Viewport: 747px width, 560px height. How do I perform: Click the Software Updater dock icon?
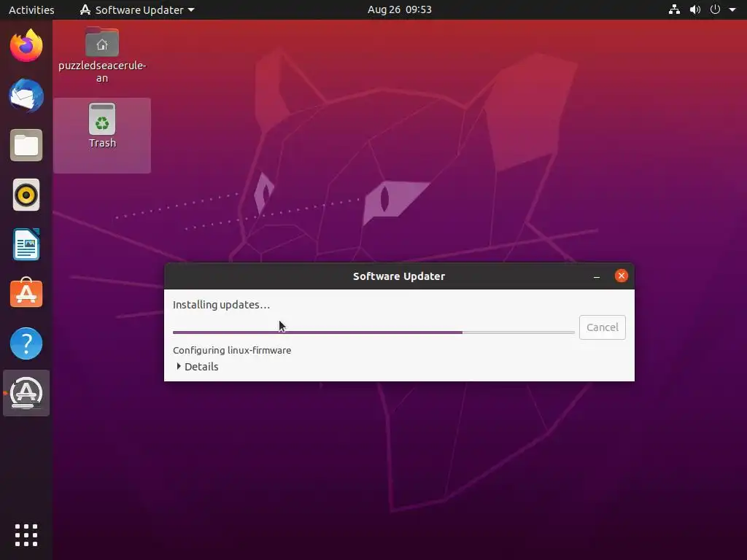(x=26, y=393)
